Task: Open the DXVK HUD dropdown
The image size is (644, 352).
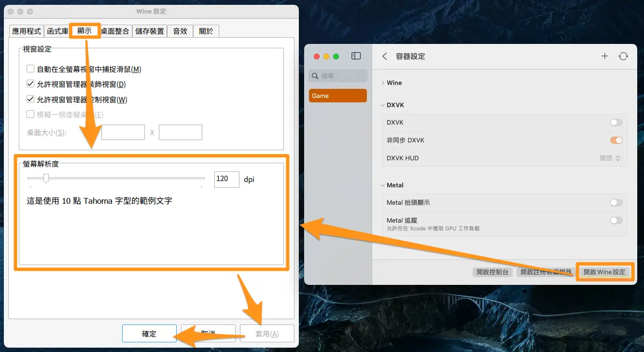Action: tap(610, 158)
